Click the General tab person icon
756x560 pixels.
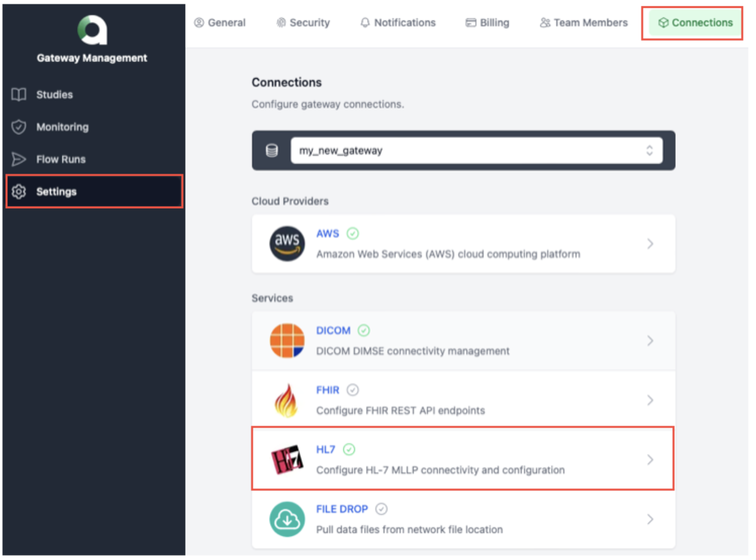coord(199,23)
